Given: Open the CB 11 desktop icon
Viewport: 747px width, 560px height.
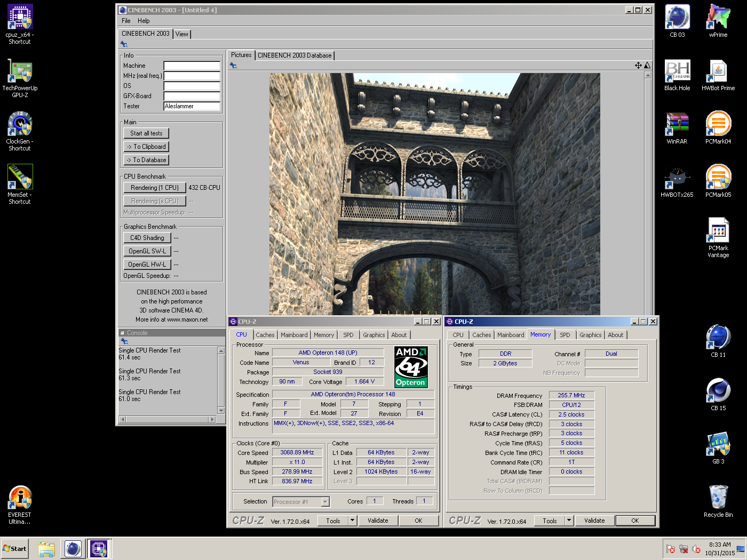Looking at the screenshot, I should [x=718, y=341].
